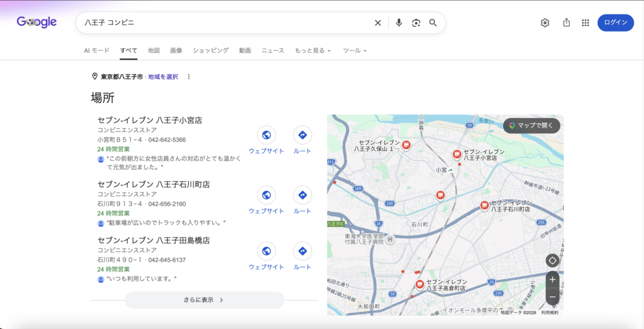Click map pin for 八王子久保山 store
Image resolution: width=644 pixels, height=329 pixels.
click(x=406, y=145)
